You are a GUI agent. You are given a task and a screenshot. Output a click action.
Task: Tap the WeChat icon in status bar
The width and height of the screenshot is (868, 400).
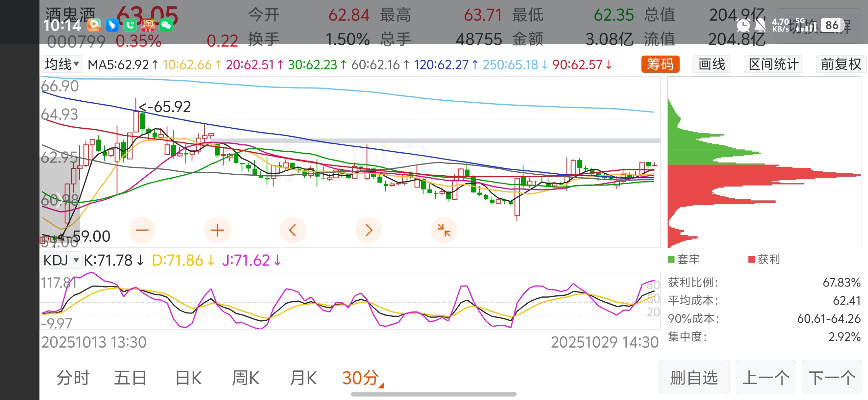click(x=166, y=25)
